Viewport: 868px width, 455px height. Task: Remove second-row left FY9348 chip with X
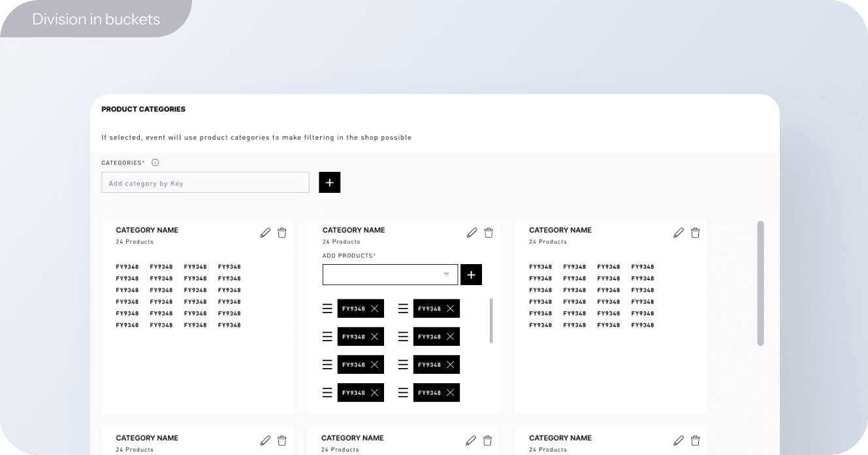[x=374, y=337]
